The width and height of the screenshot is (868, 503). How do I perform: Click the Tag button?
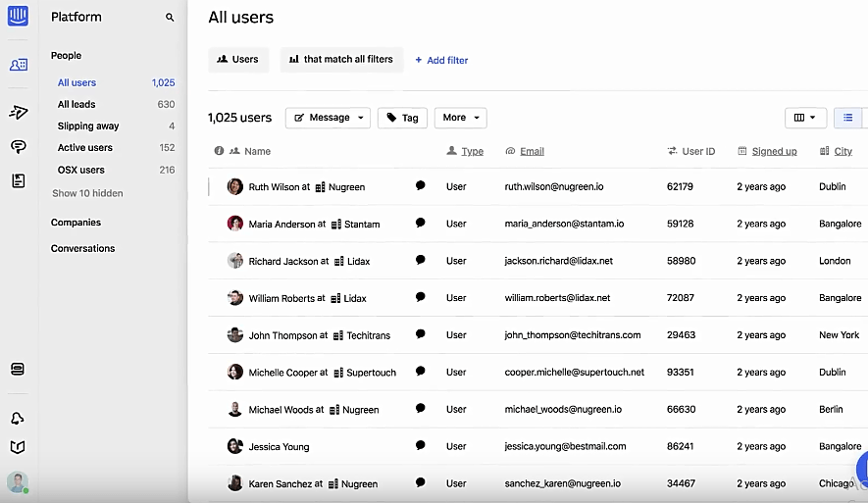pos(402,118)
